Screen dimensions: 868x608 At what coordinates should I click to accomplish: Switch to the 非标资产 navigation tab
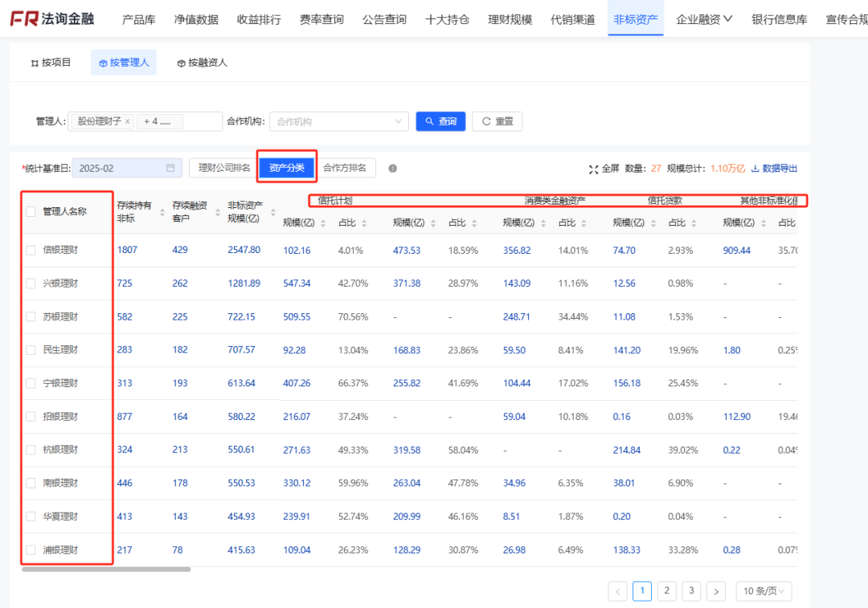pos(636,18)
